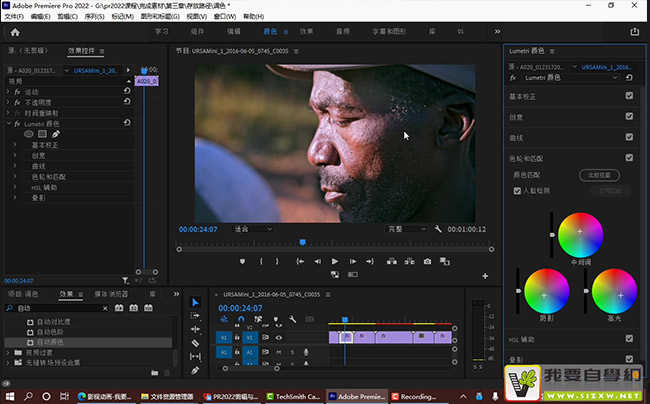Click the 比较视图 button
This screenshot has height=404, width=650.
pos(599,175)
